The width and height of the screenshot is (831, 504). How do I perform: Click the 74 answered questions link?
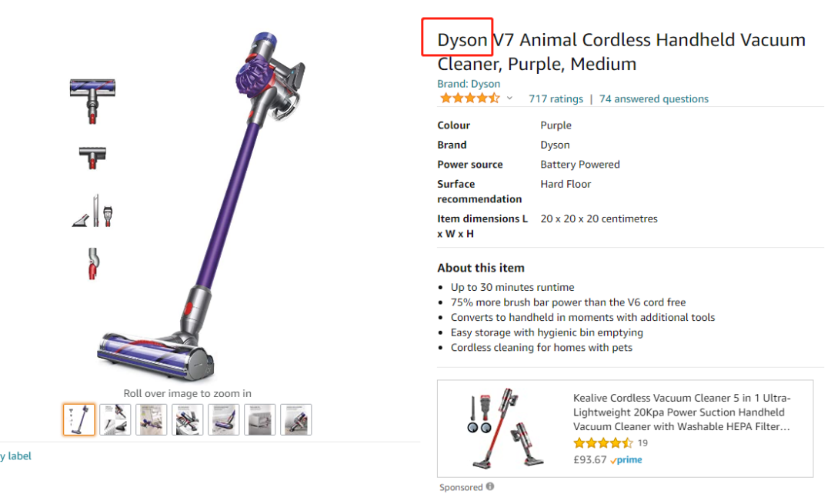pos(652,98)
